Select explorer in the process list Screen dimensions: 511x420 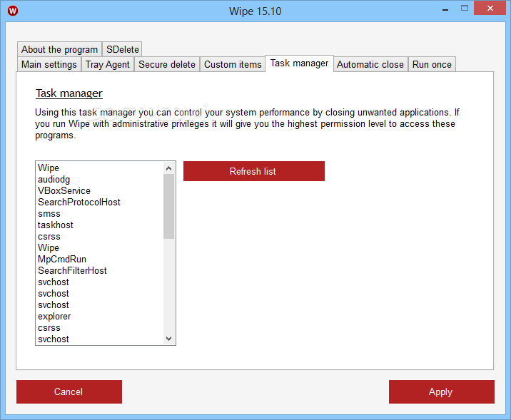[100, 316]
